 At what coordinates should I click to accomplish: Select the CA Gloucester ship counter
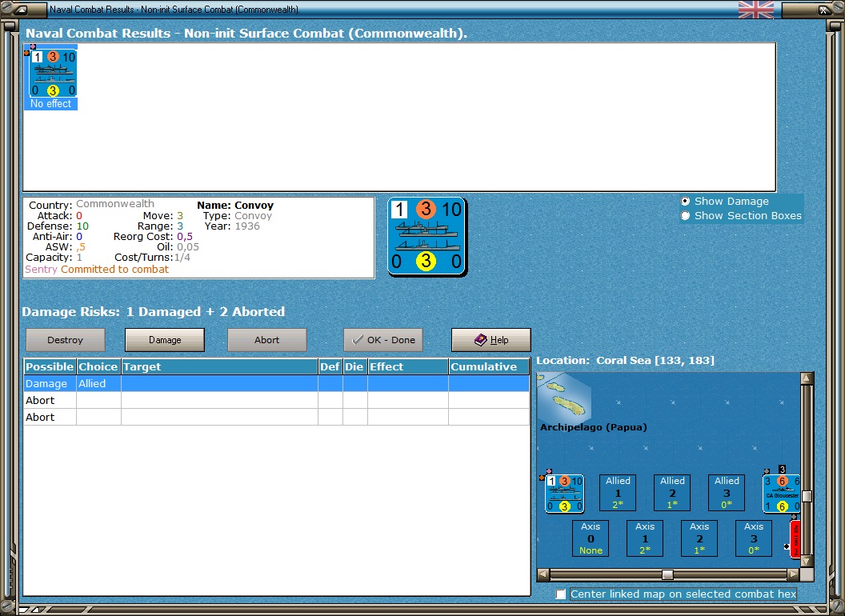pos(782,493)
